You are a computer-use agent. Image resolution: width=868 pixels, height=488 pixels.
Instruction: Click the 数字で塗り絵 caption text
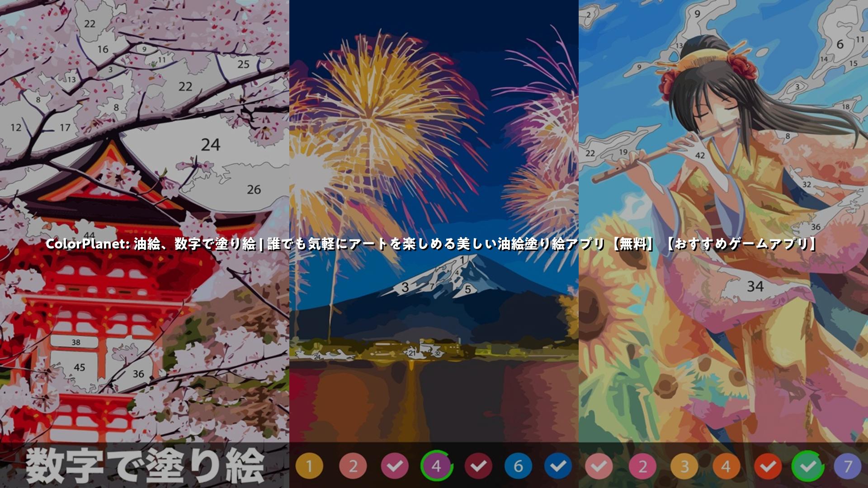(145, 466)
